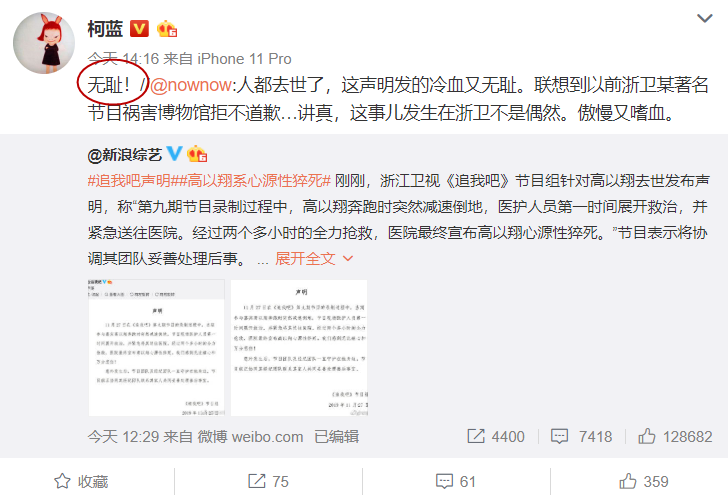Click the blue V badge beside 新浪综艺
Viewport: 728px width, 500px height.
tap(174, 153)
